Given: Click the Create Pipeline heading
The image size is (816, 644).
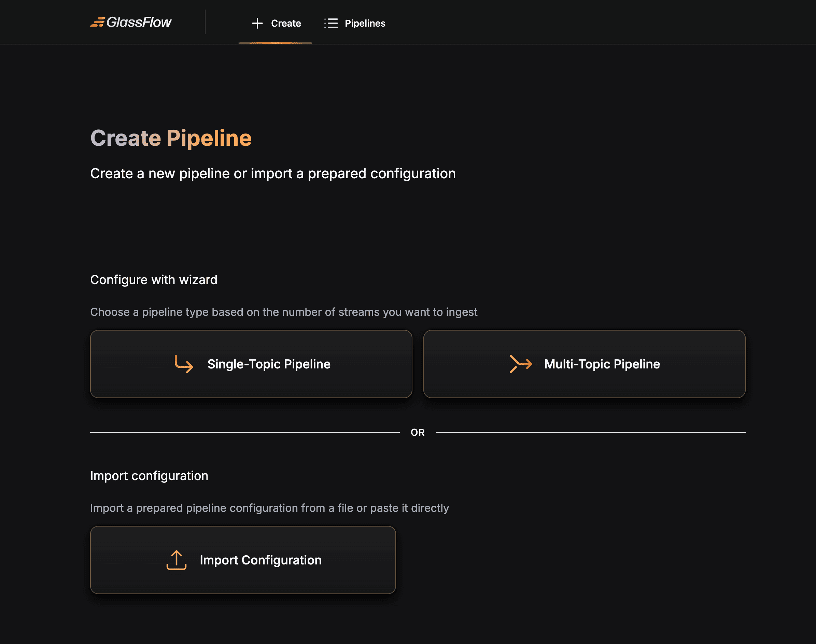Looking at the screenshot, I should coord(170,138).
